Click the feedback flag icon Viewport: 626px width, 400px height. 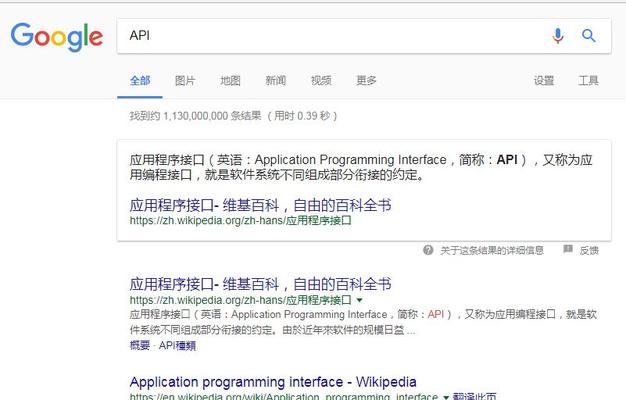click(x=568, y=250)
